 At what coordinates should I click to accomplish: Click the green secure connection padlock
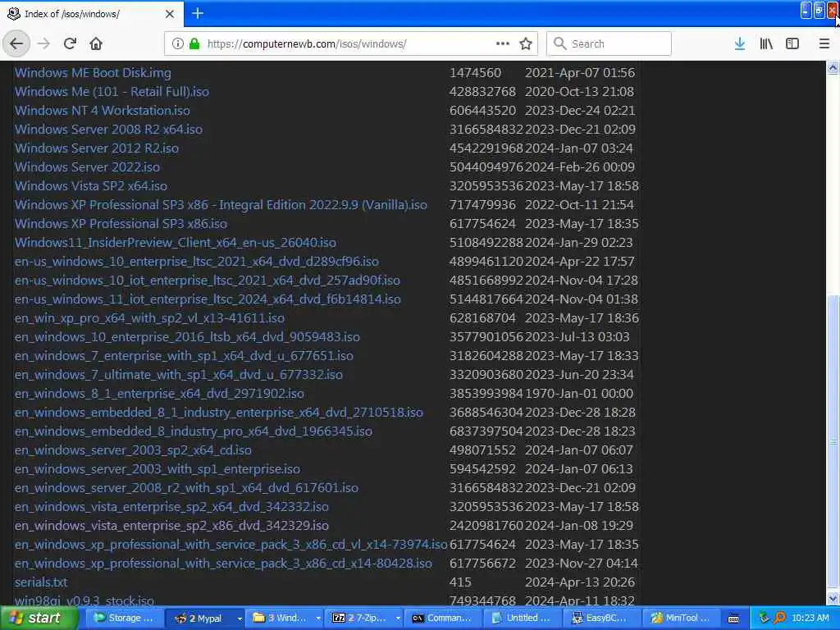pyautogui.click(x=194, y=43)
